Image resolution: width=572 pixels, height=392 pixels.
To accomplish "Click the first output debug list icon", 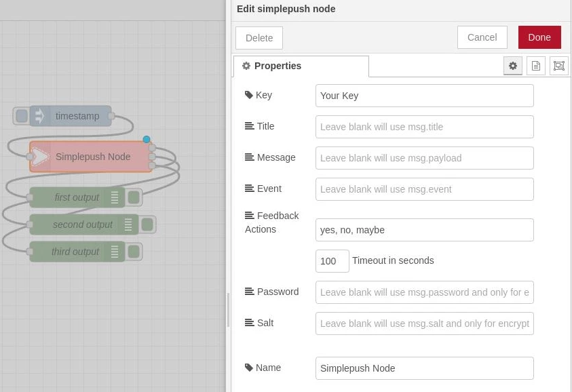I will (x=115, y=197).
